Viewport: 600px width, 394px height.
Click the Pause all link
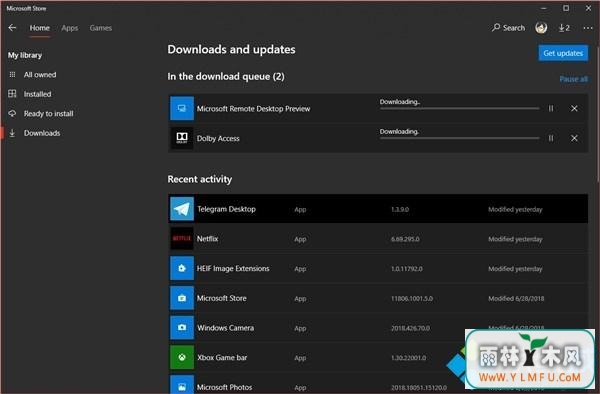[x=573, y=79]
